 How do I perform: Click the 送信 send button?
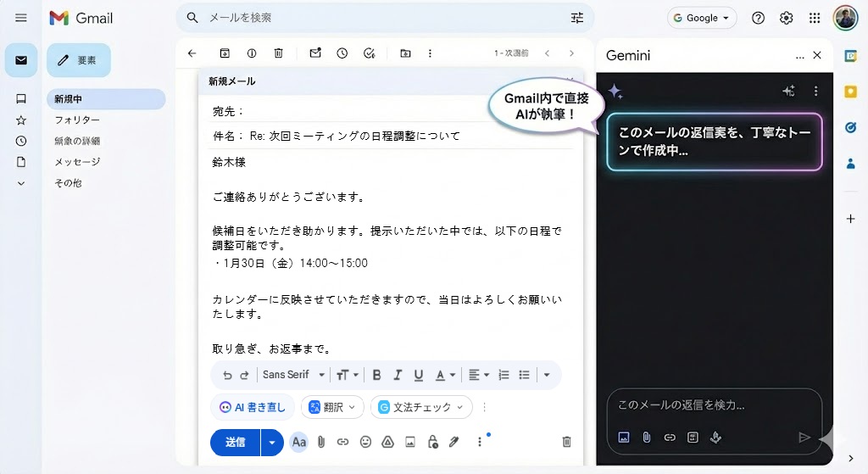[x=235, y=442]
